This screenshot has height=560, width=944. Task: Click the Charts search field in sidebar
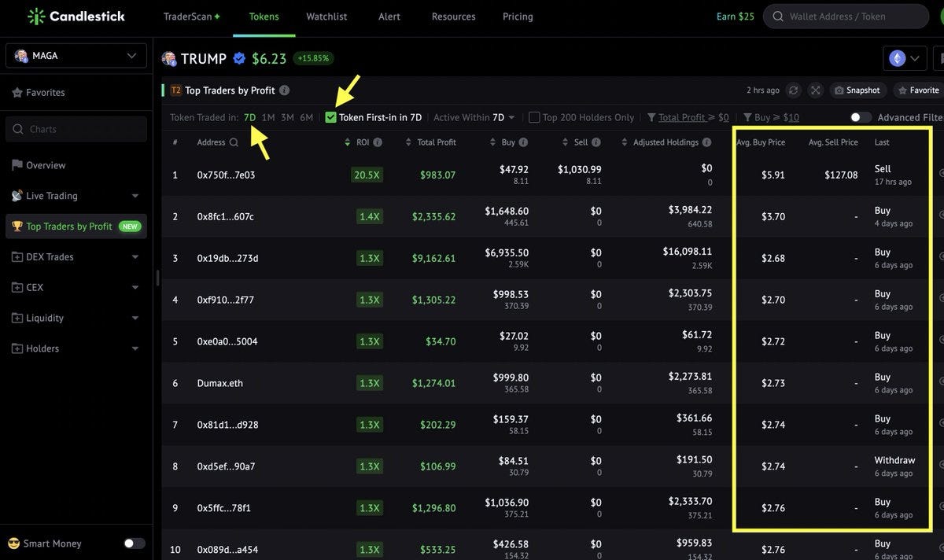76,129
